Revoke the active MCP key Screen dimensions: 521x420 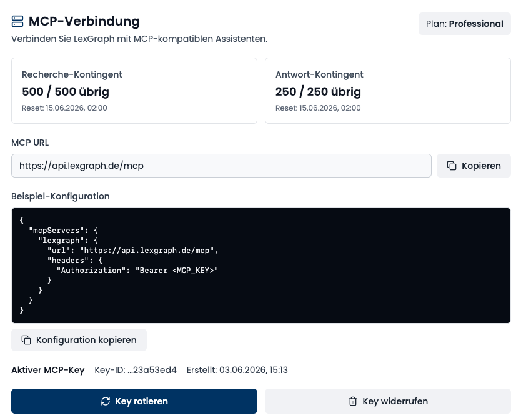[x=388, y=401]
